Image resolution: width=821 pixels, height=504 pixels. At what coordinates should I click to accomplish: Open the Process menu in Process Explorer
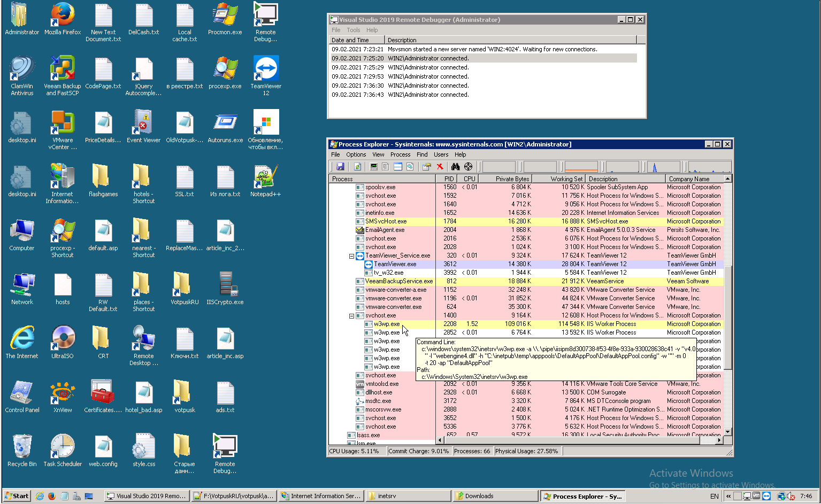coord(400,154)
